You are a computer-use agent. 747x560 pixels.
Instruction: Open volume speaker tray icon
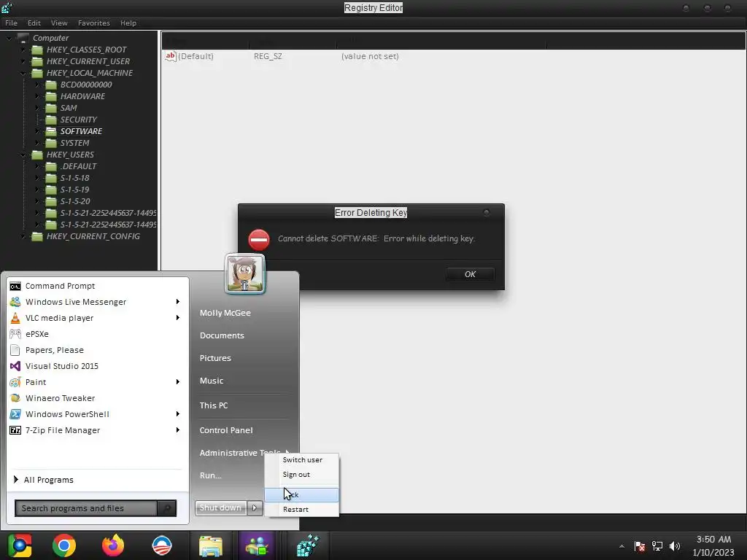pos(675,546)
